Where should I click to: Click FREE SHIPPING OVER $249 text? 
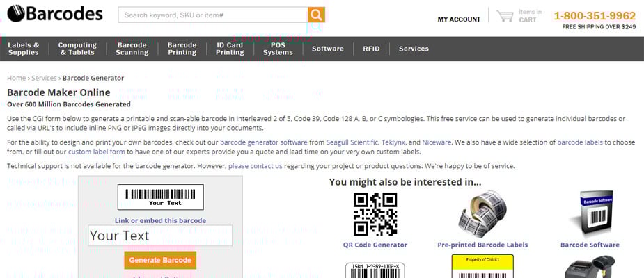point(599,27)
